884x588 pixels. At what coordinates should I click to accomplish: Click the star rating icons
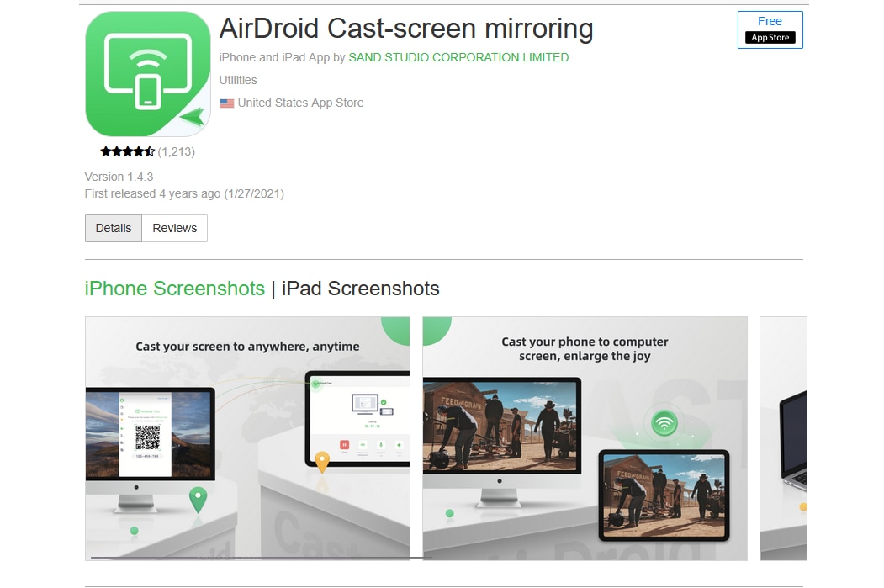[x=127, y=151]
